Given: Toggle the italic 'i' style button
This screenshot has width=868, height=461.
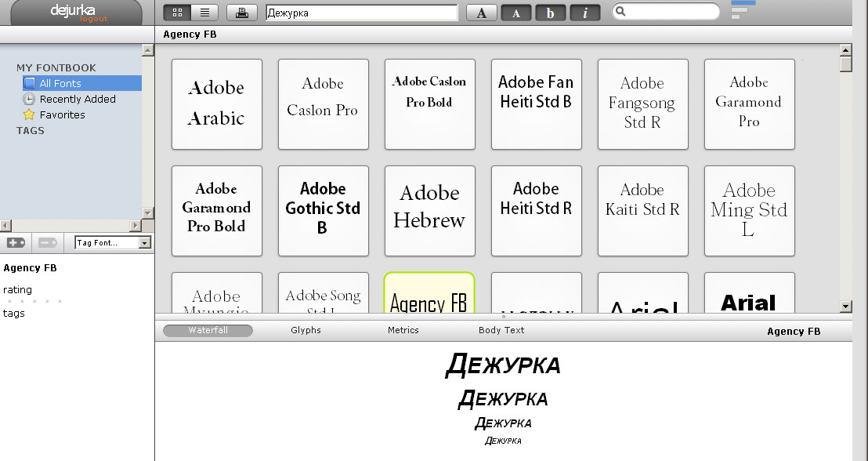Looking at the screenshot, I should point(585,13).
